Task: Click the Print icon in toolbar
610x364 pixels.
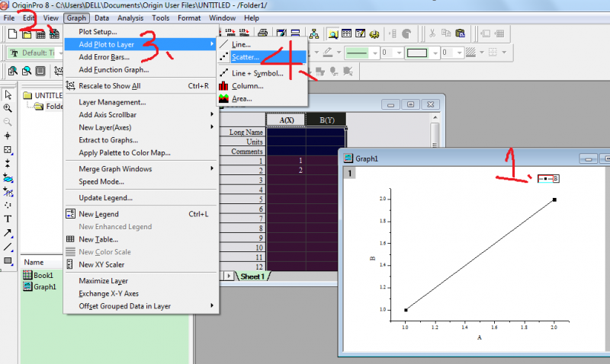Action: (262, 34)
